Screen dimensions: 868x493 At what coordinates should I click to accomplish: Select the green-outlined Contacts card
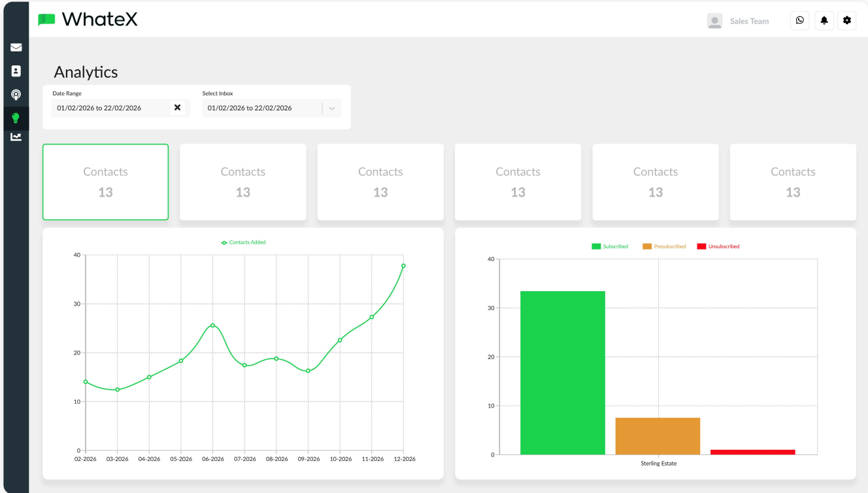105,182
